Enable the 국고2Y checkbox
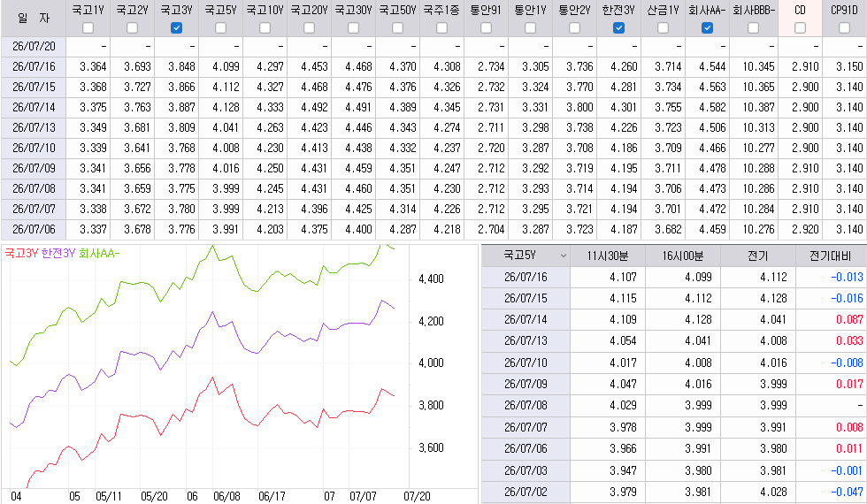 pyautogui.click(x=132, y=27)
